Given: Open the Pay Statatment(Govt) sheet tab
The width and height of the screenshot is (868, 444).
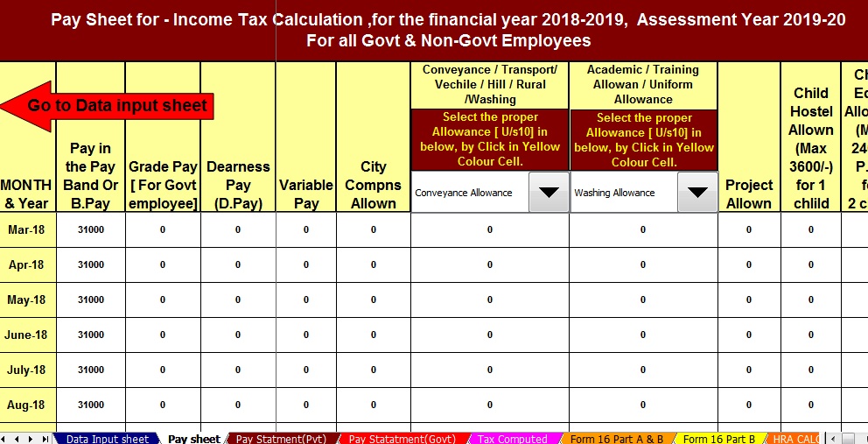Looking at the screenshot, I should [x=402, y=439].
